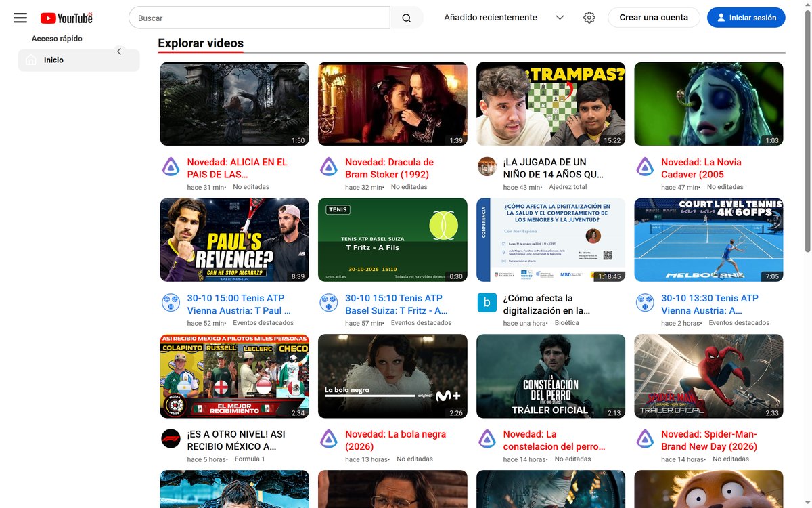Click the Ajedrez total channel name
Screen dimensions: 812x508
click(x=568, y=187)
